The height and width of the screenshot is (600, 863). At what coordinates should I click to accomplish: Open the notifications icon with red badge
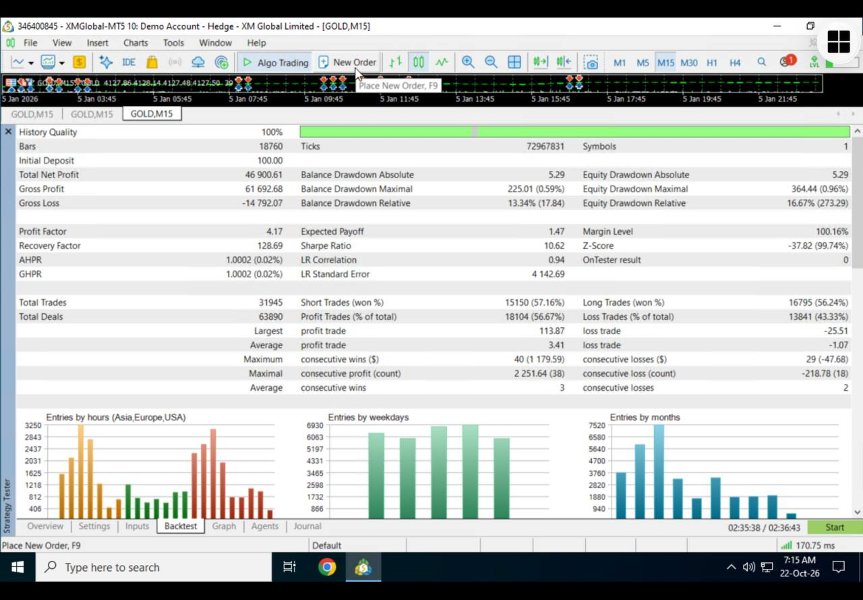coord(788,61)
